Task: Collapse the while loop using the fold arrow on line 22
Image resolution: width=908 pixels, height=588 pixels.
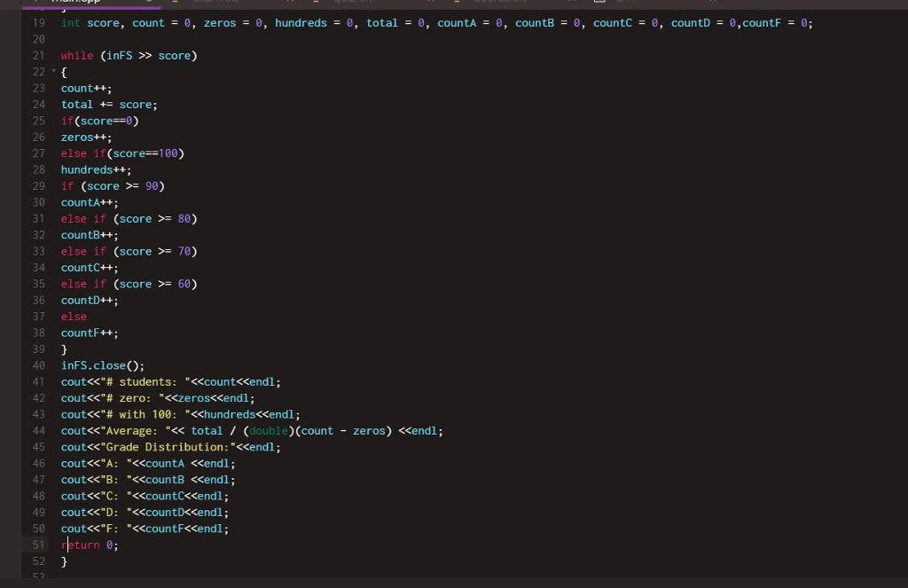Action: [51, 72]
